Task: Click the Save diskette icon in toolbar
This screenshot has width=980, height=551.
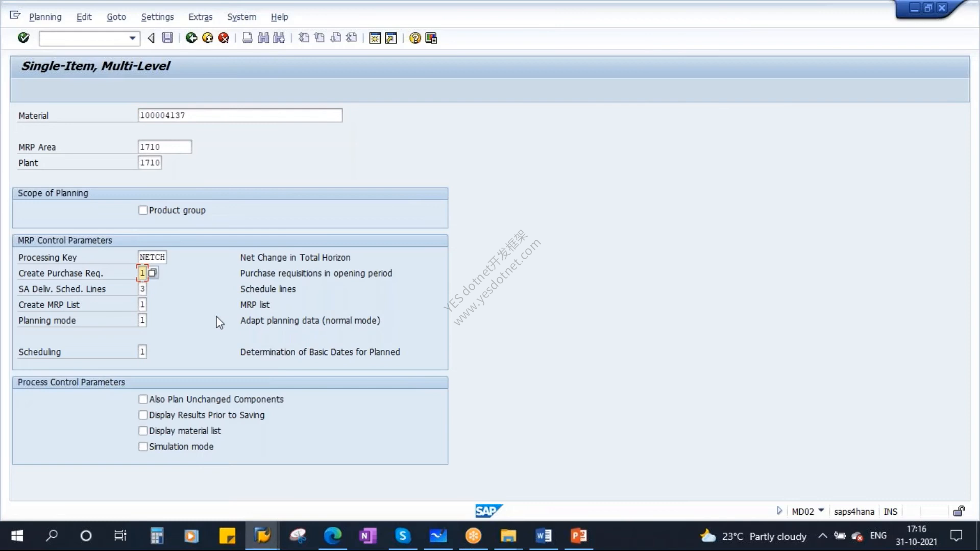Action: [x=167, y=38]
